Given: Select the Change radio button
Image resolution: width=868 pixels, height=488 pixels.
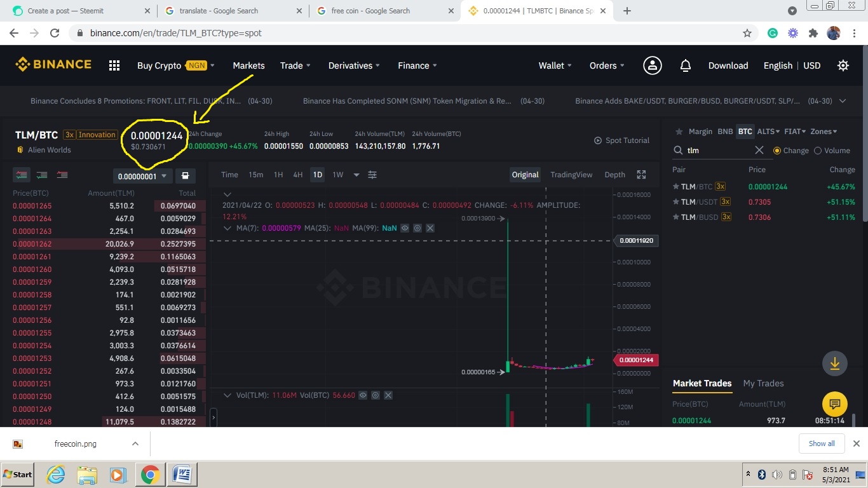Looking at the screenshot, I should point(777,151).
